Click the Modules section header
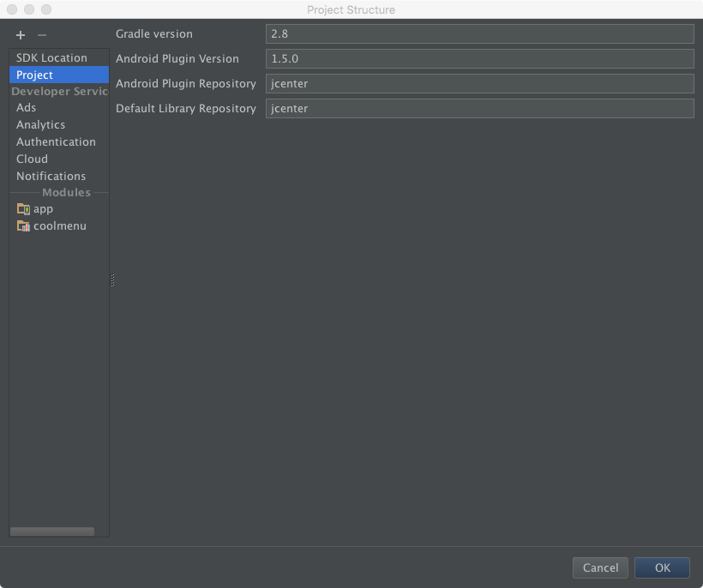The image size is (703, 588). [66, 192]
